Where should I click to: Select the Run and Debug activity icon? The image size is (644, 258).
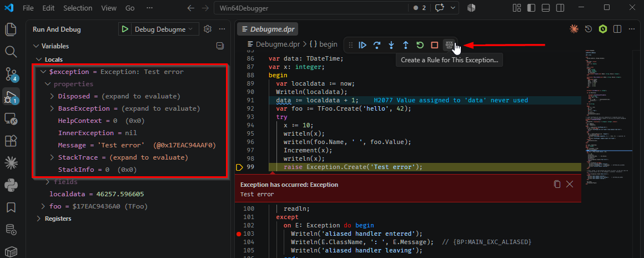[11, 96]
